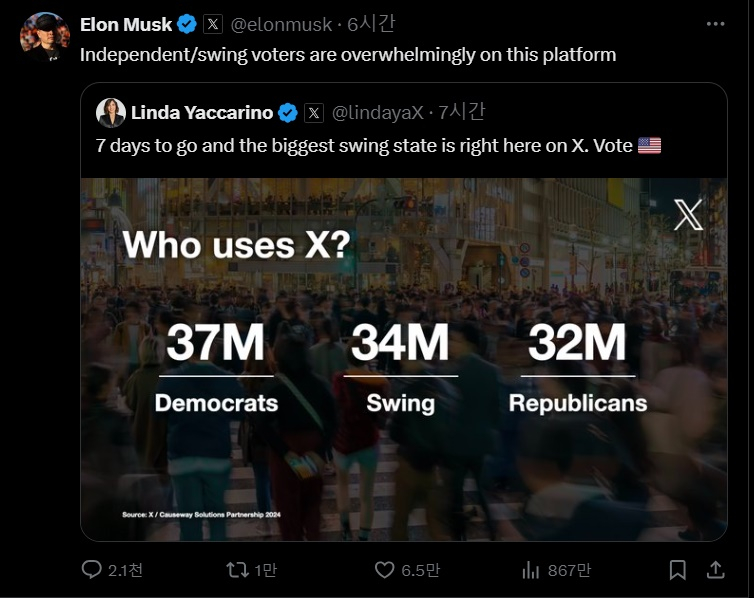Click Linda Yaccarino's small avatar

point(110,113)
